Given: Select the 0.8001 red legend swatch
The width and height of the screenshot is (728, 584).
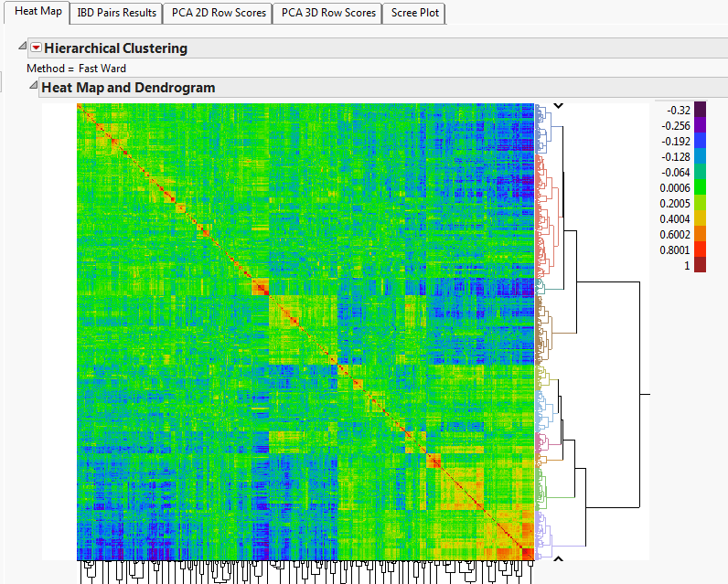Looking at the screenshot, I should pos(700,250).
